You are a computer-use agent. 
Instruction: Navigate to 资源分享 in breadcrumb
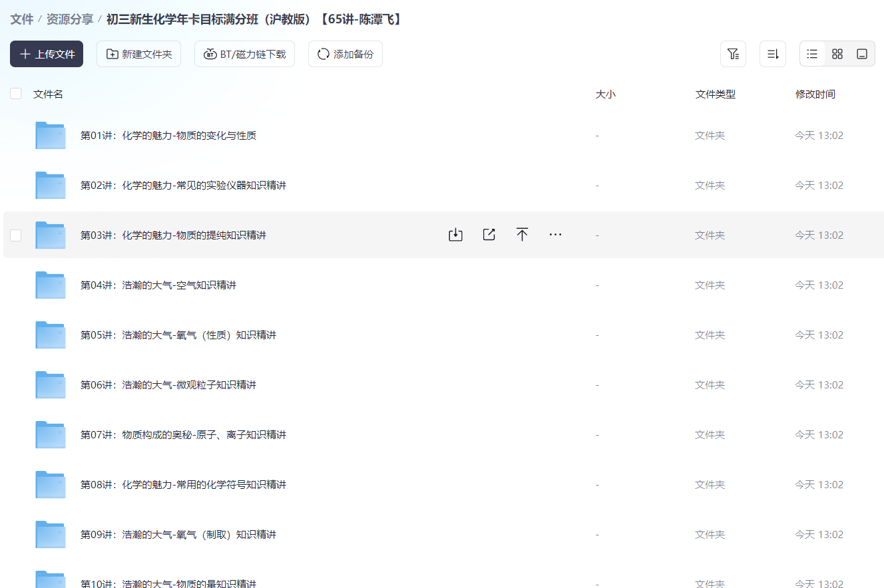click(69, 20)
